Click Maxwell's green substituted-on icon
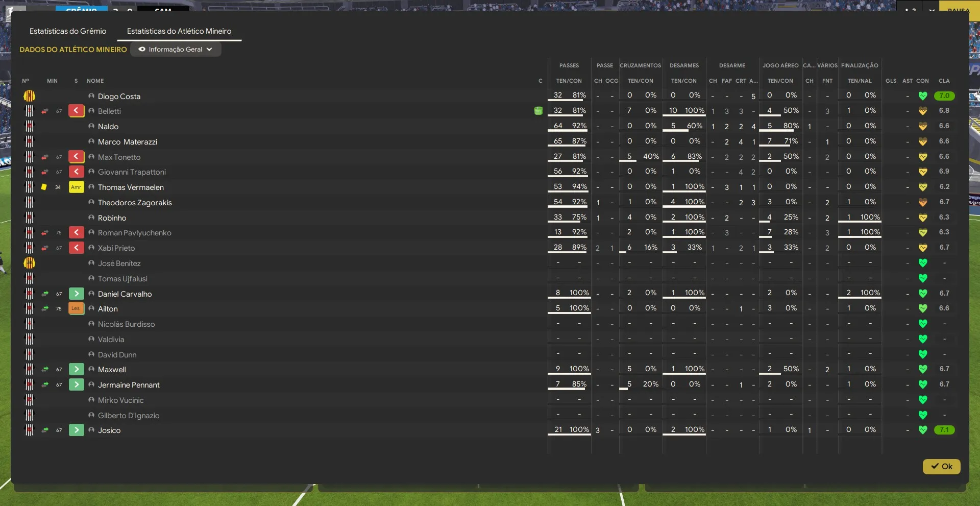 point(76,369)
